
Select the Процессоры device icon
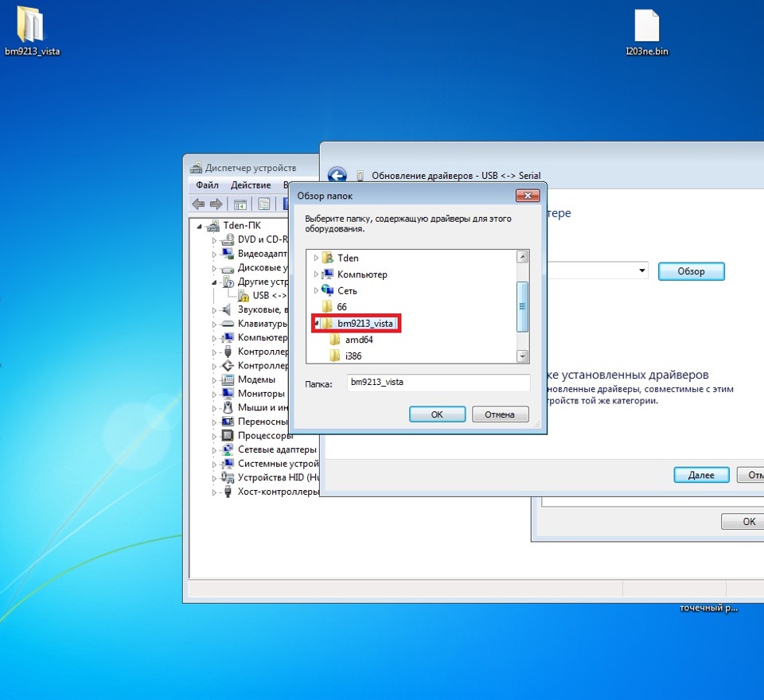pyautogui.click(x=228, y=435)
